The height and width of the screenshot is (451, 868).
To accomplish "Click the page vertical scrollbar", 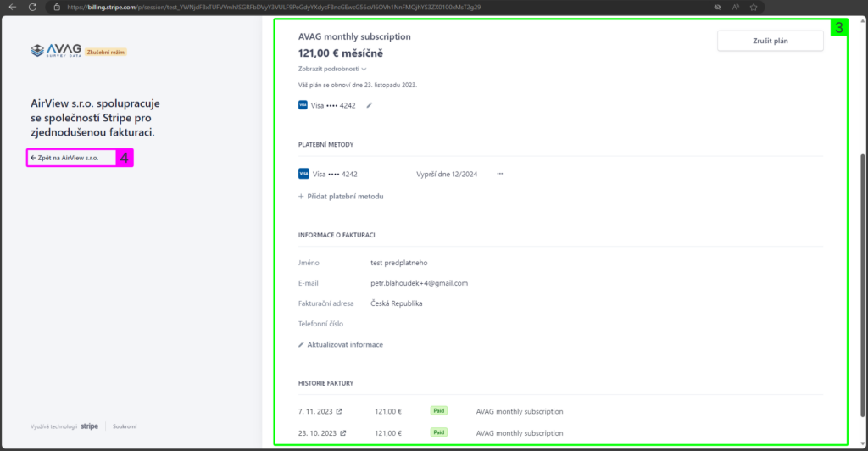I will (862, 254).
